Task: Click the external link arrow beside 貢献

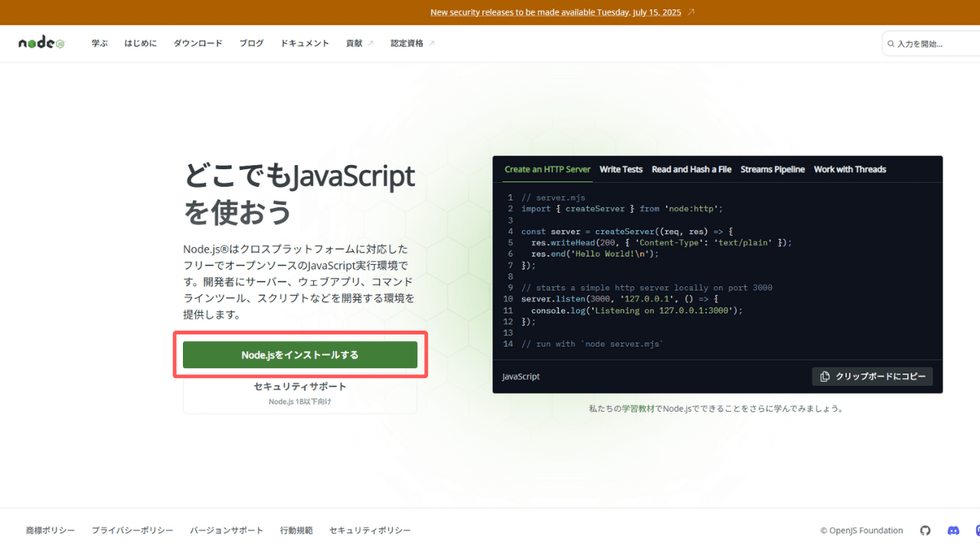Action: pyautogui.click(x=371, y=44)
